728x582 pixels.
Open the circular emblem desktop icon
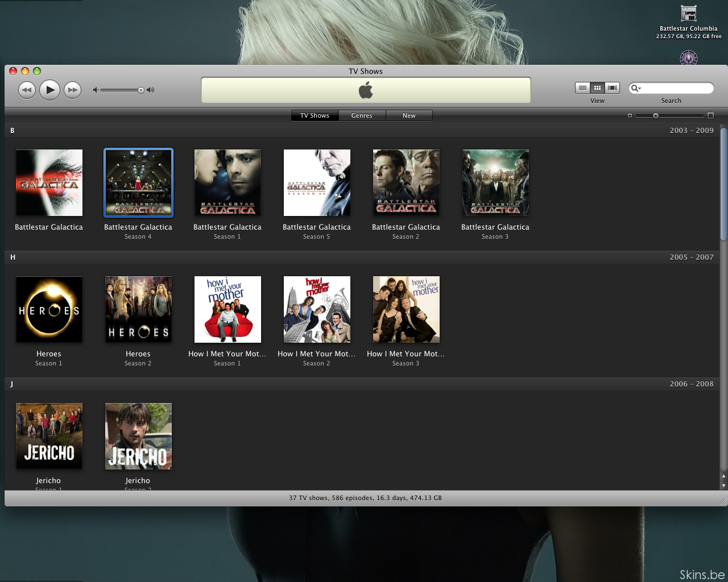(689, 57)
